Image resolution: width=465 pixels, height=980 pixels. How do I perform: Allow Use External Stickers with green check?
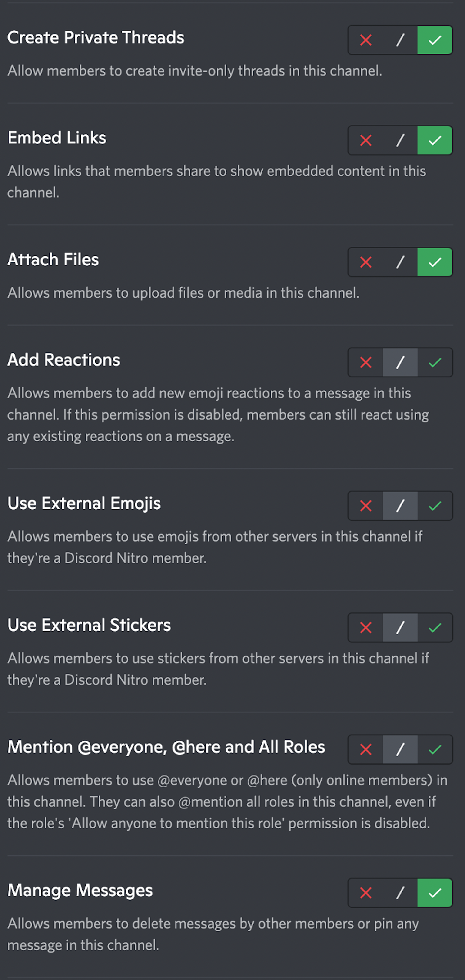435,628
